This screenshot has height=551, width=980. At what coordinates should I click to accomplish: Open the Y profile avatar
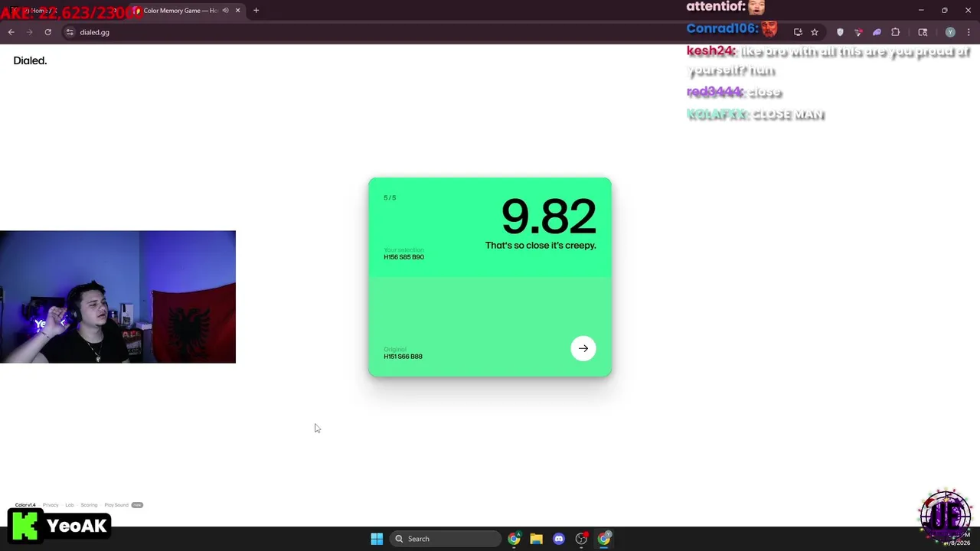pyautogui.click(x=950, y=32)
